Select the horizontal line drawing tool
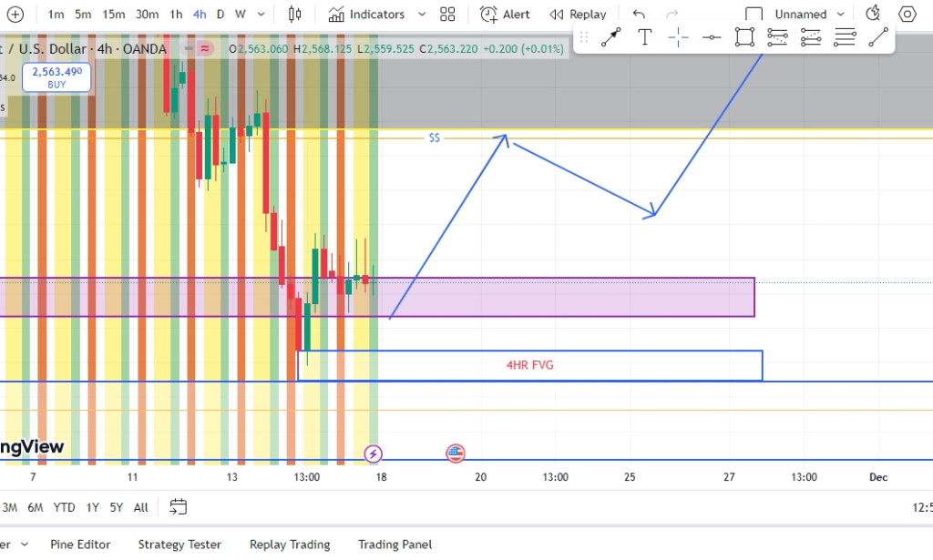933x560 pixels. coord(712,37)
